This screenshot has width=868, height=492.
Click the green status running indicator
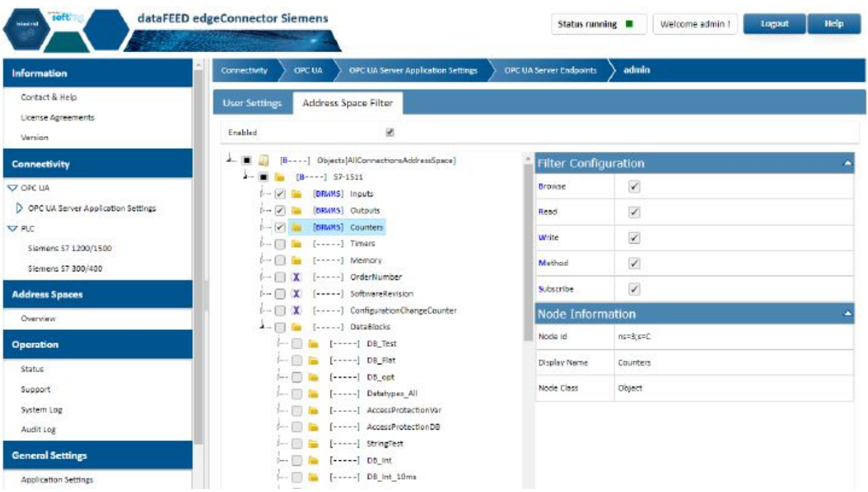click(629, 25)
